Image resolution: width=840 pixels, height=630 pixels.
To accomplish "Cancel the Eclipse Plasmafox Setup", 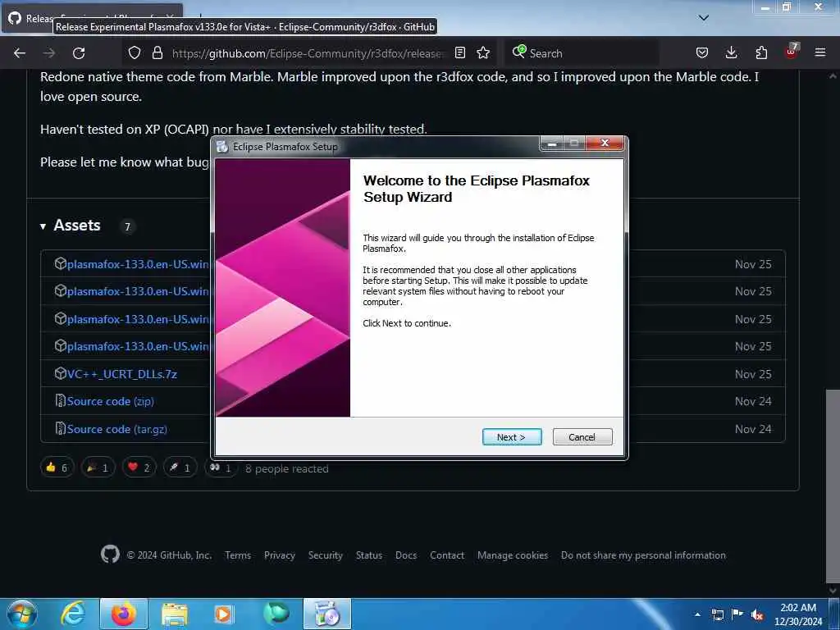I will tap(582, 437).
